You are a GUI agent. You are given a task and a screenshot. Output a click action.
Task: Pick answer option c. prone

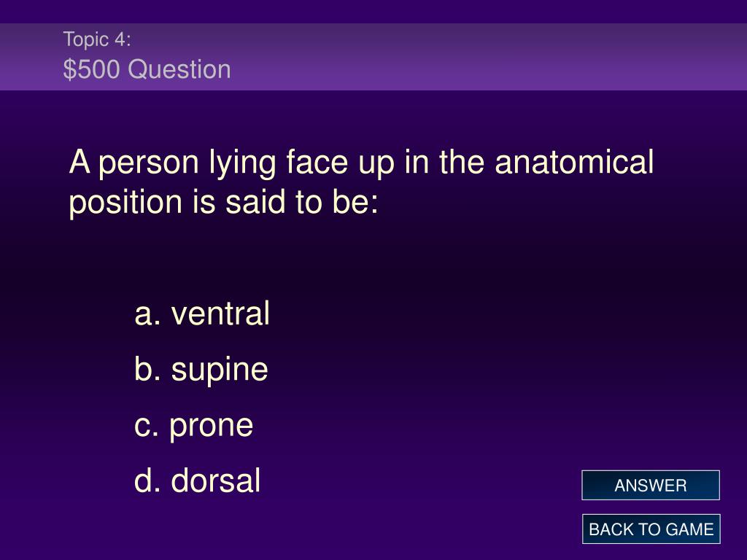tap(194, 425)
